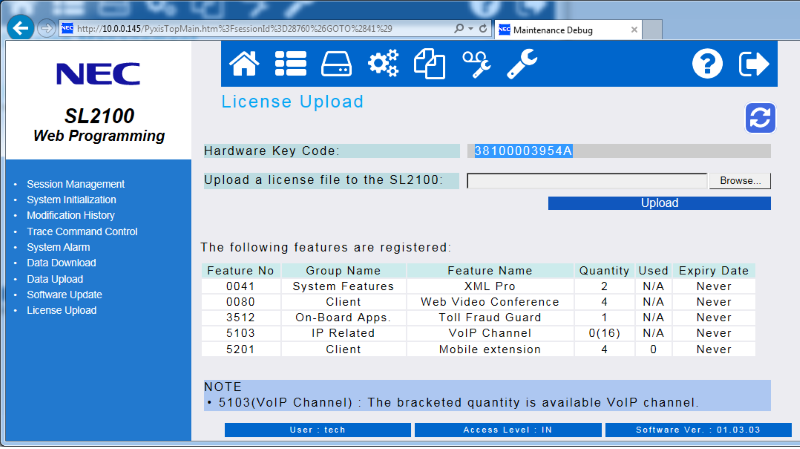
Task: Select System Initialization from sidebar
Action: coord(70,200)
